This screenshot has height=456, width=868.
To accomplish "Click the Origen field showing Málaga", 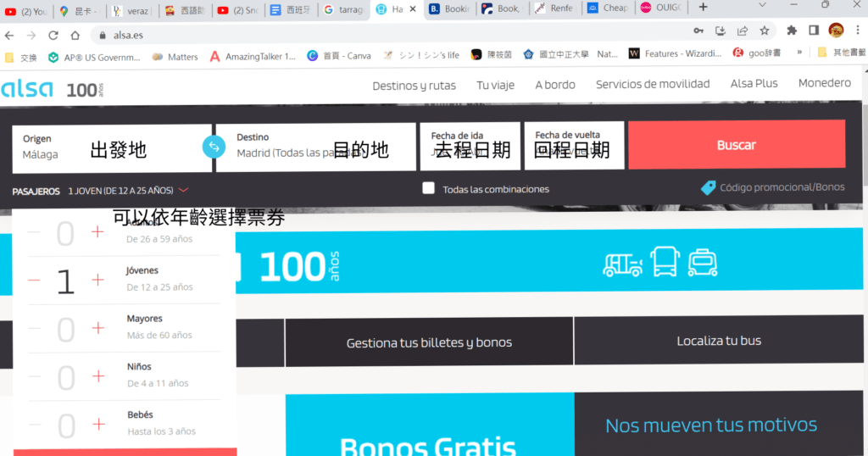I will point(112,148).
